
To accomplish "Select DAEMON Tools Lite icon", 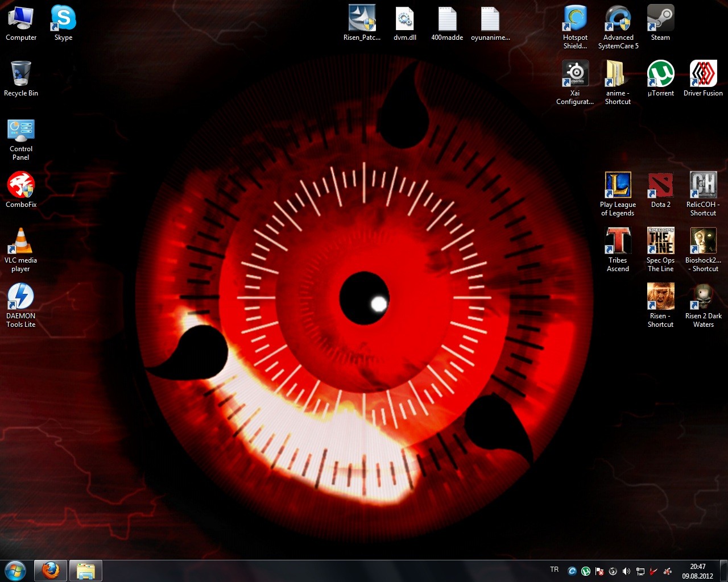I will 21,306.
